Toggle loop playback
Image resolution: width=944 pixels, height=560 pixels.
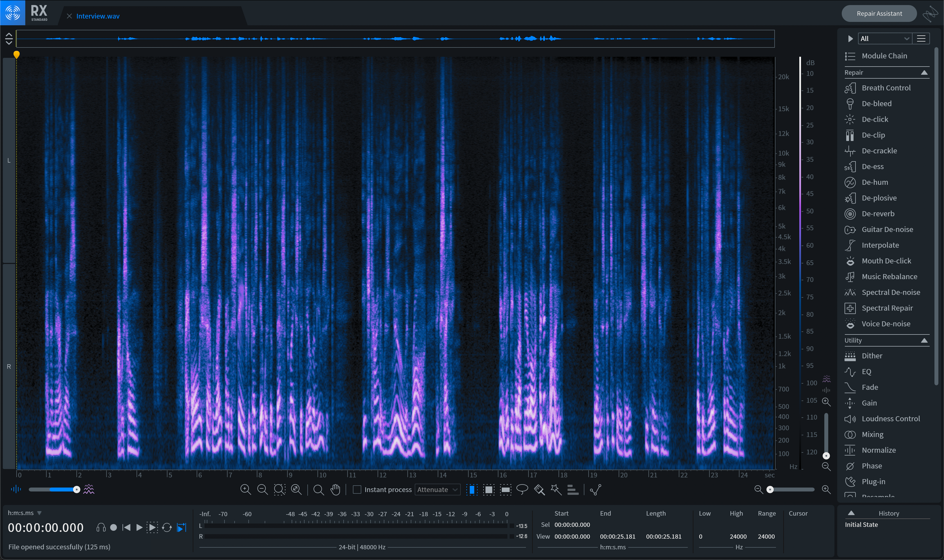[166, 527]
